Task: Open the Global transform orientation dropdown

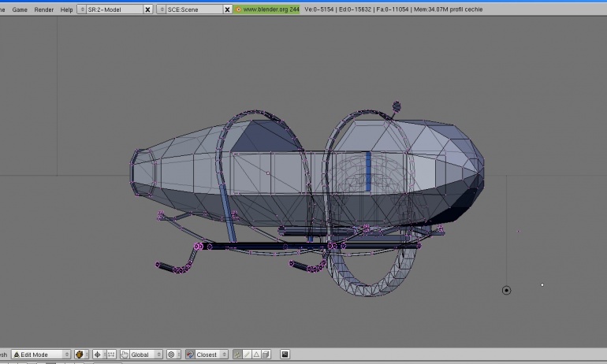Action: click(x=146, y=355)
